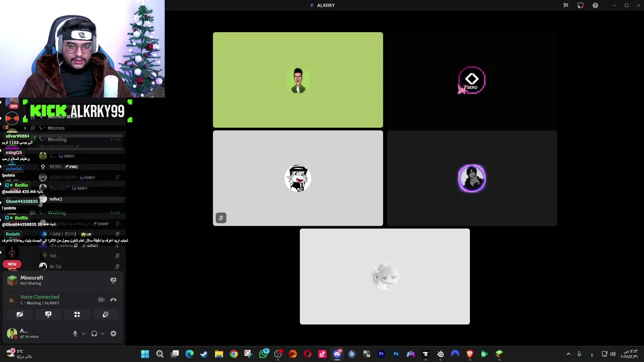Open Brave browser from taskbar
The height and width of the screenshot is (362, 644).
(x=470, y=354)
